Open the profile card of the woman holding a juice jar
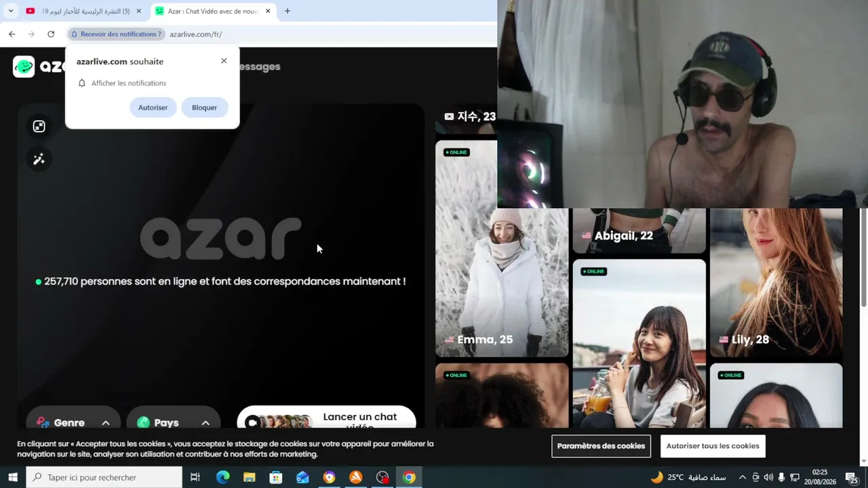This screenshot has width=868, height=488. [639, 344]
